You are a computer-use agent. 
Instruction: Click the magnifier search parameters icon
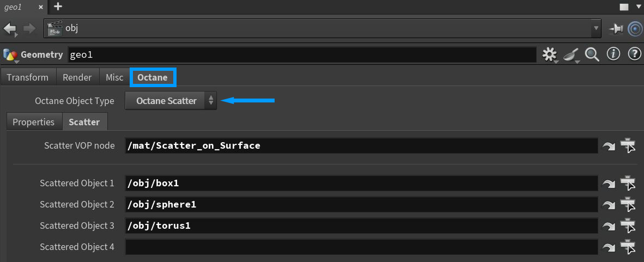pos(592,54)
